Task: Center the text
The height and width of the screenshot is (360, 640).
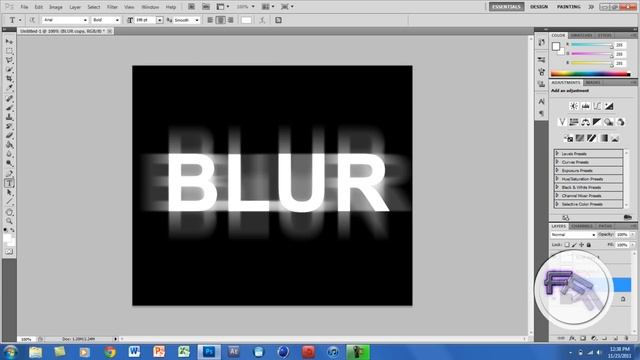Action: point(220,20)
